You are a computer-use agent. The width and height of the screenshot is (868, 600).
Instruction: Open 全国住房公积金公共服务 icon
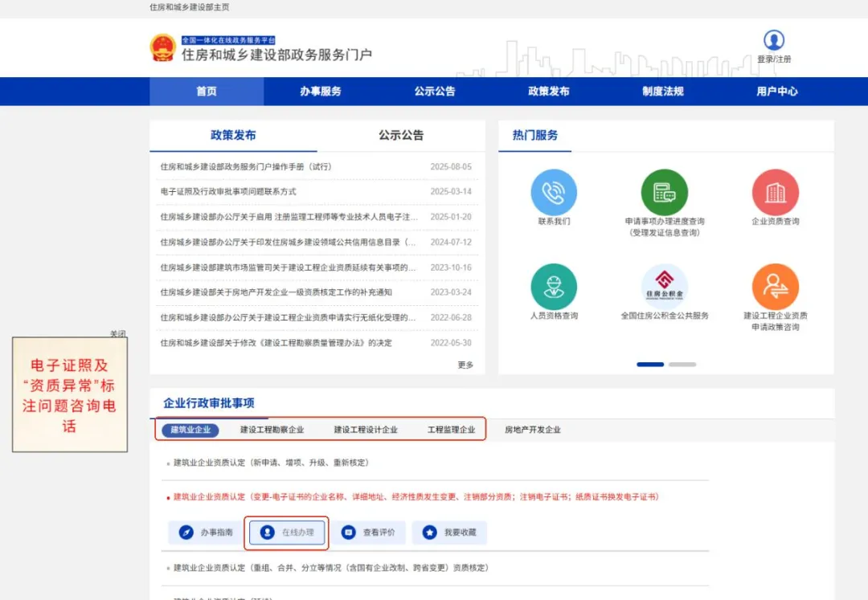pyautogui.click(x=665, y=287)
